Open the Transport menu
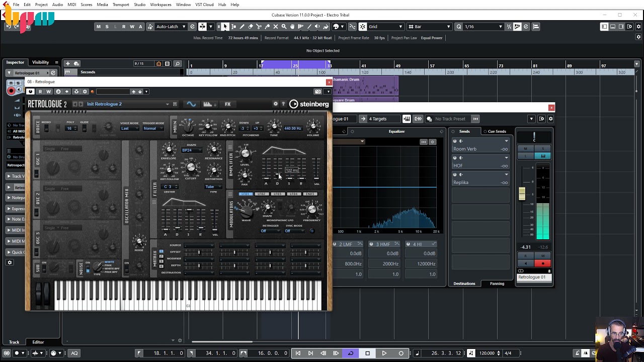Viewport: 644px width, 362px height. 121,5
